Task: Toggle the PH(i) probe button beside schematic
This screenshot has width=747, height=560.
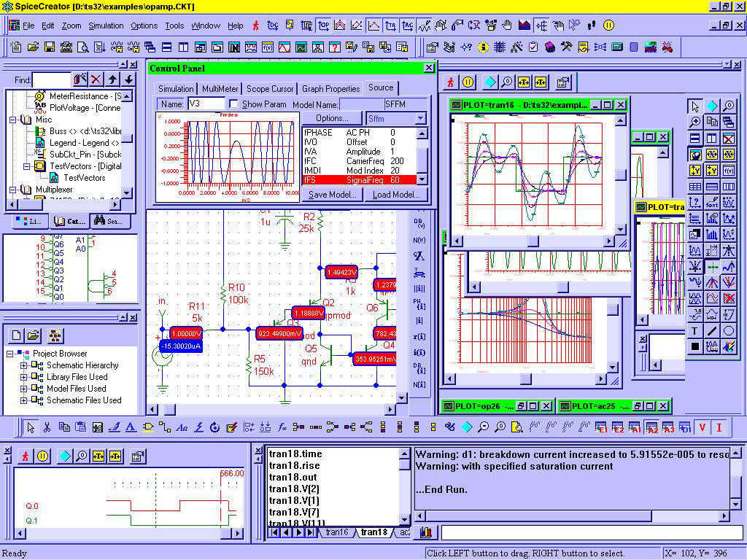Action: [419, 304]
